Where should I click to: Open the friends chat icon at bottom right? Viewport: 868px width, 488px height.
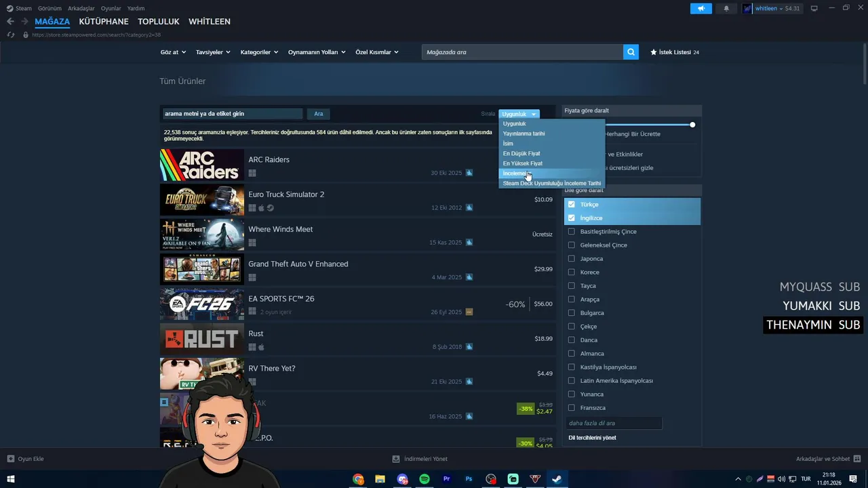[x=857, y=459]
